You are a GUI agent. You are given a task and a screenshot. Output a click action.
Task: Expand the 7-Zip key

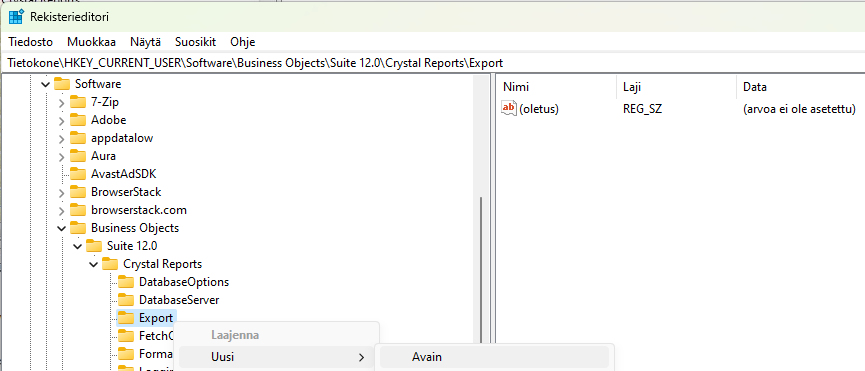[x=61, y=103]
